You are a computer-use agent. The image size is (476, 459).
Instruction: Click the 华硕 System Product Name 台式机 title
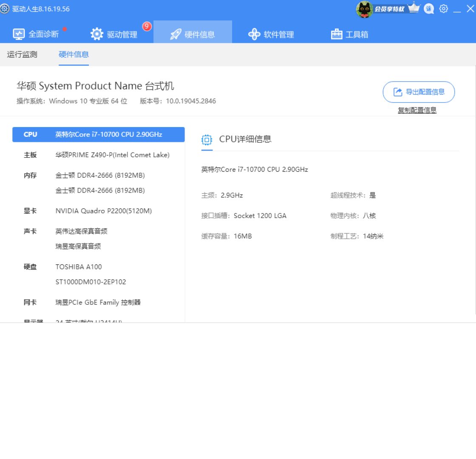click(x=95, y=86)
